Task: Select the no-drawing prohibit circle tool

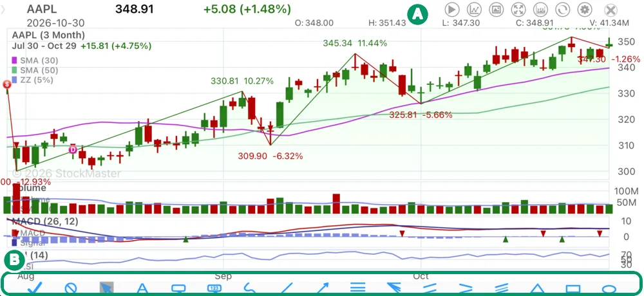Action: click(71, 288)
